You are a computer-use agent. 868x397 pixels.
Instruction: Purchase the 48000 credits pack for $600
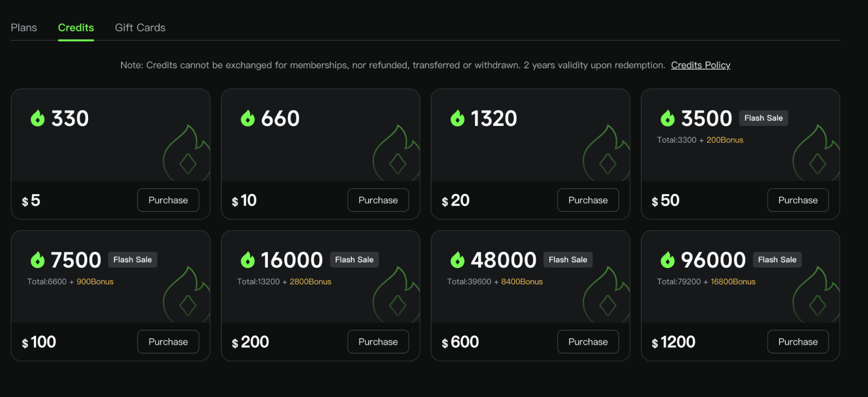click(x=588, y=342)
